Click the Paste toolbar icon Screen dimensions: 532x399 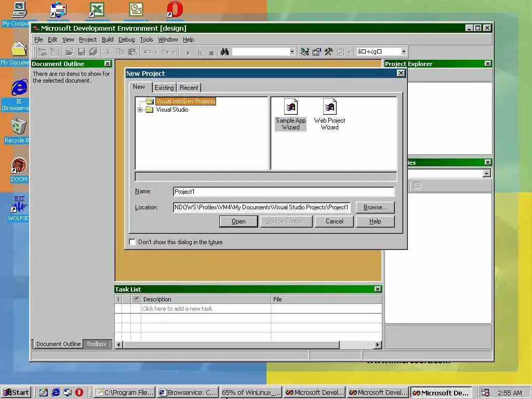(x=132, y=52)
